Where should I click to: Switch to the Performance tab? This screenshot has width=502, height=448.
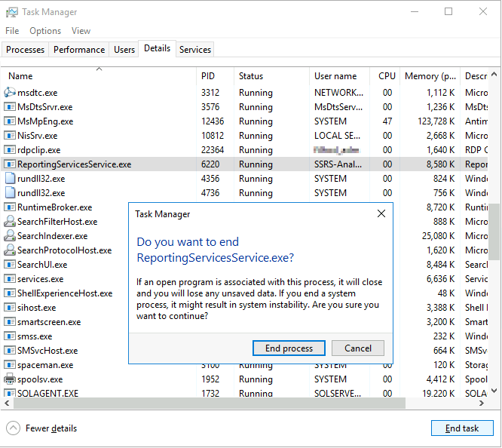[x=79, y=50]
